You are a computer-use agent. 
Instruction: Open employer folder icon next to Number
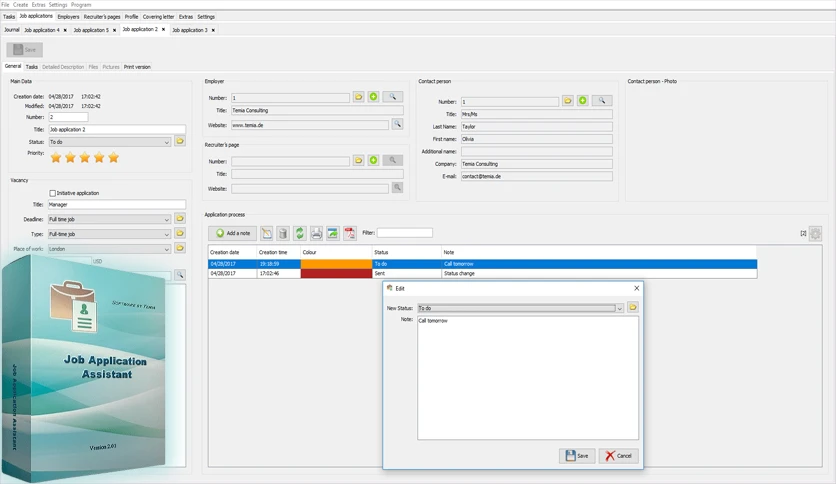[x=358, y=97]
